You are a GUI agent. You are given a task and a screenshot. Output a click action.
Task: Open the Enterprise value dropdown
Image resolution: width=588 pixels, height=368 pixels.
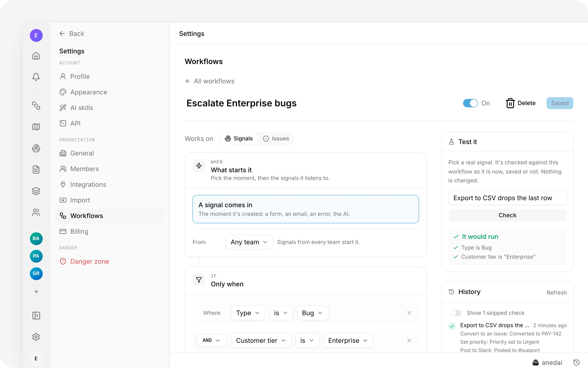(x=348, y=341)
